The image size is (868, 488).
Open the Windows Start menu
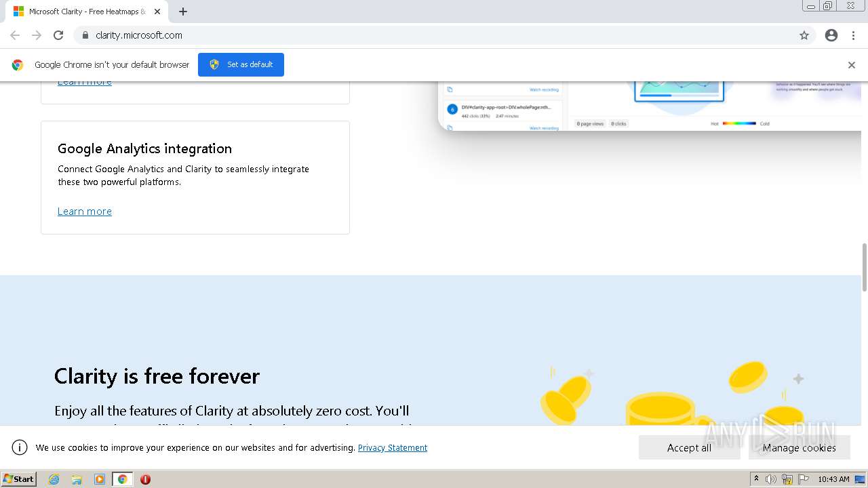point(19,479)
